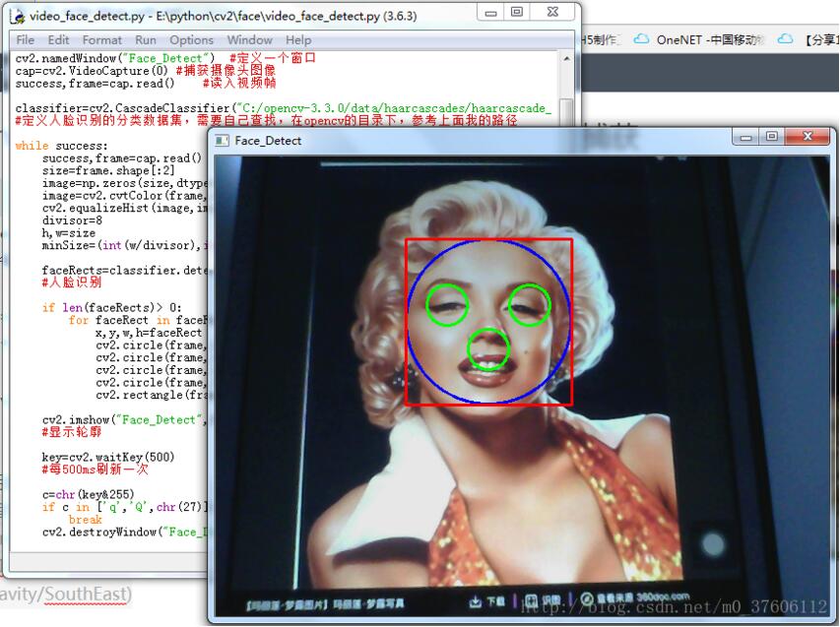Click the Run menu

click(x=146, y=40)
